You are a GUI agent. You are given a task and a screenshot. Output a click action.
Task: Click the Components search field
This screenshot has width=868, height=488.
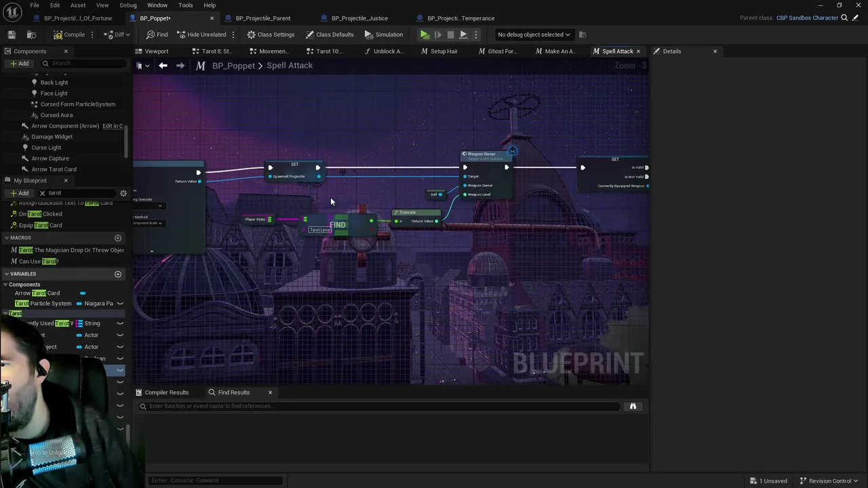[x=83, y=63]
